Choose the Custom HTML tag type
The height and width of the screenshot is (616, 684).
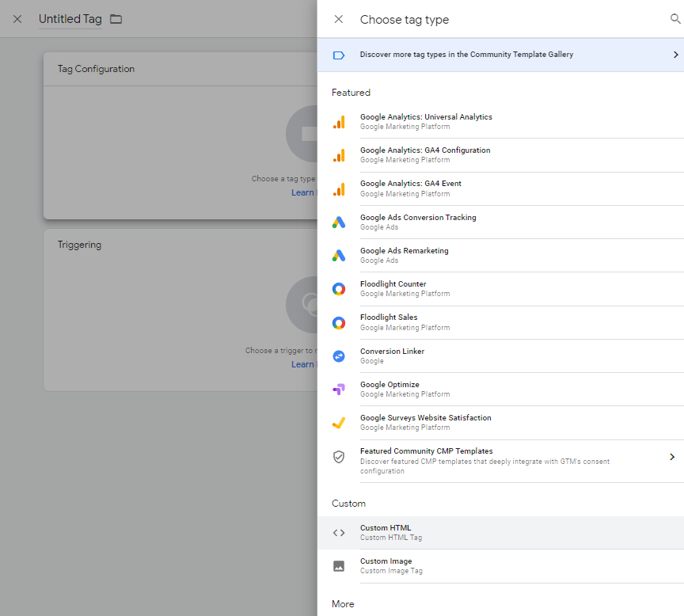click(501, 533)
